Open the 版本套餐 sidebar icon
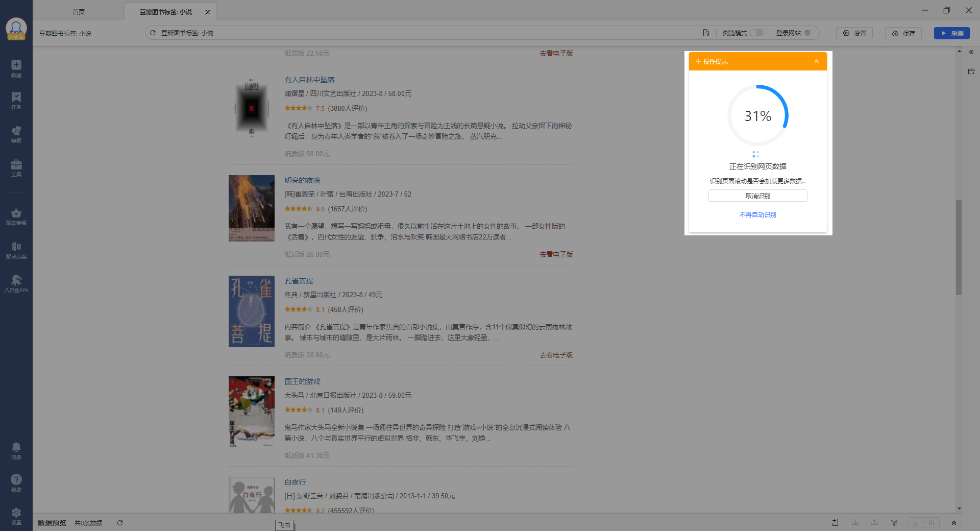The image size is (980, 531). [16, 216]
